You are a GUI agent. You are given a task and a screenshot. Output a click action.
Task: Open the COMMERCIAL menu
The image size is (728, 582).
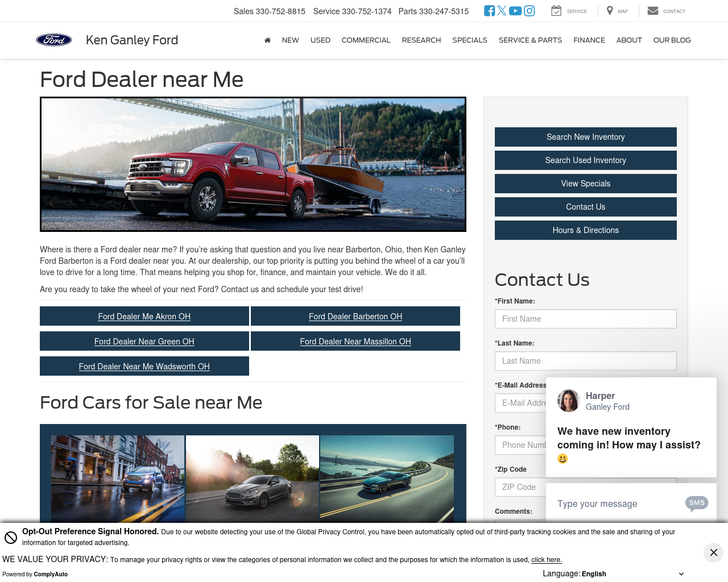point(366,40)
